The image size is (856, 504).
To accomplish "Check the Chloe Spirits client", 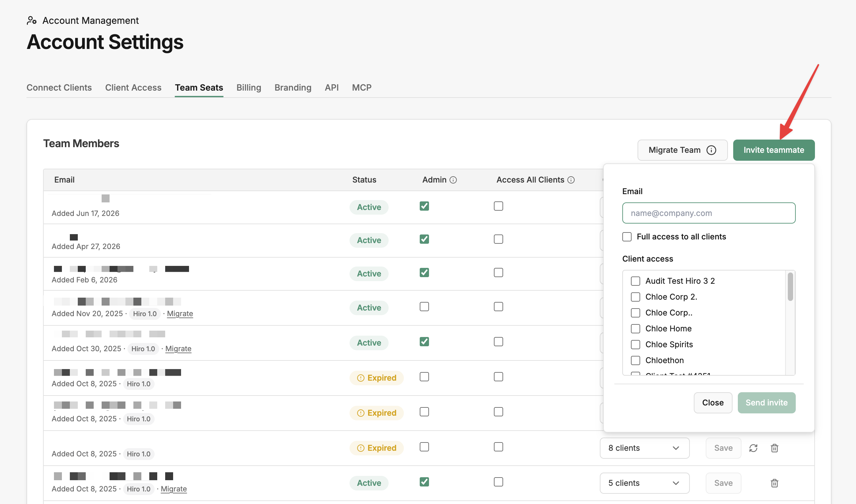I will click(635, 344).
